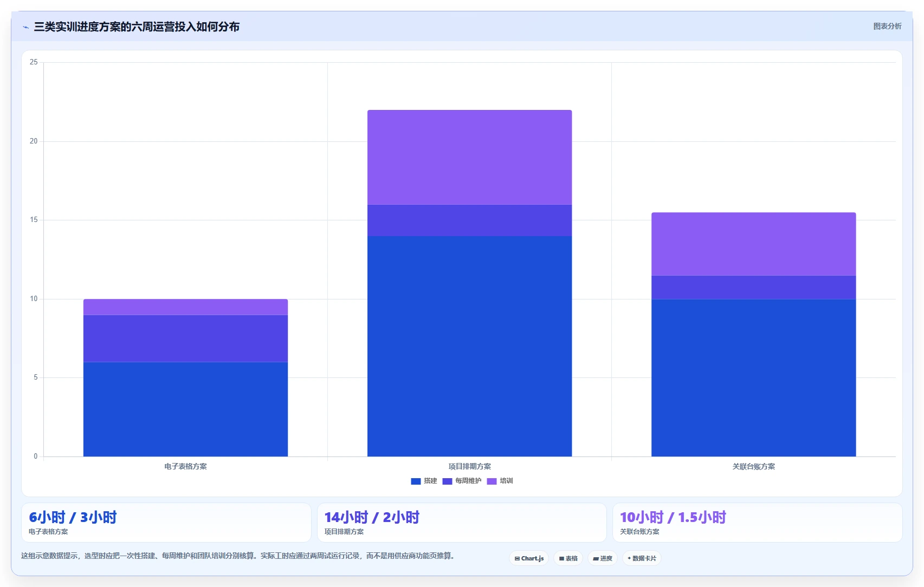Click the 关联台账方案 x-axis label

(753, 466)
